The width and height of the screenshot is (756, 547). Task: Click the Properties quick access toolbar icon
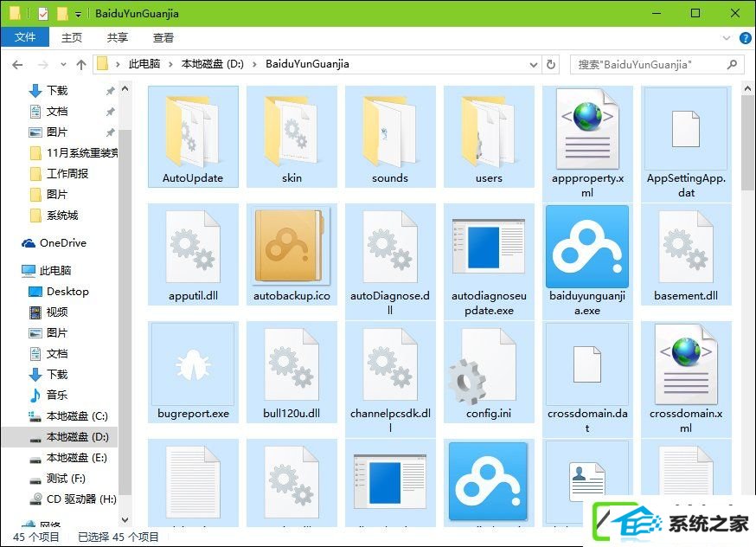point(43,13)
